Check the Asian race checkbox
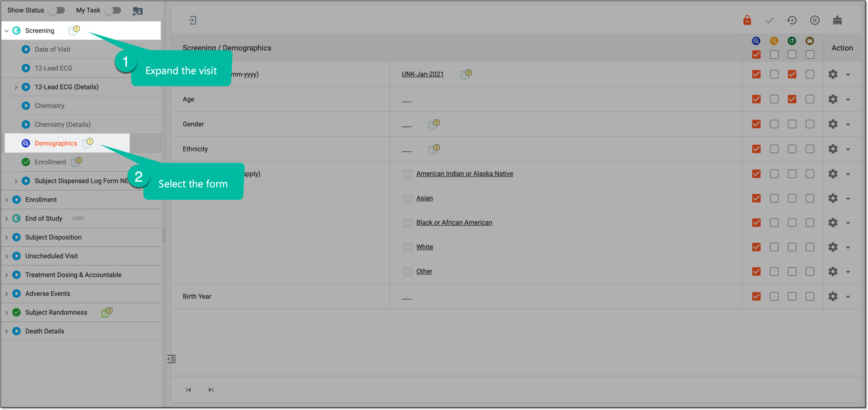The image size is (868, 410). pyautogui.click(x=408, y=198)
